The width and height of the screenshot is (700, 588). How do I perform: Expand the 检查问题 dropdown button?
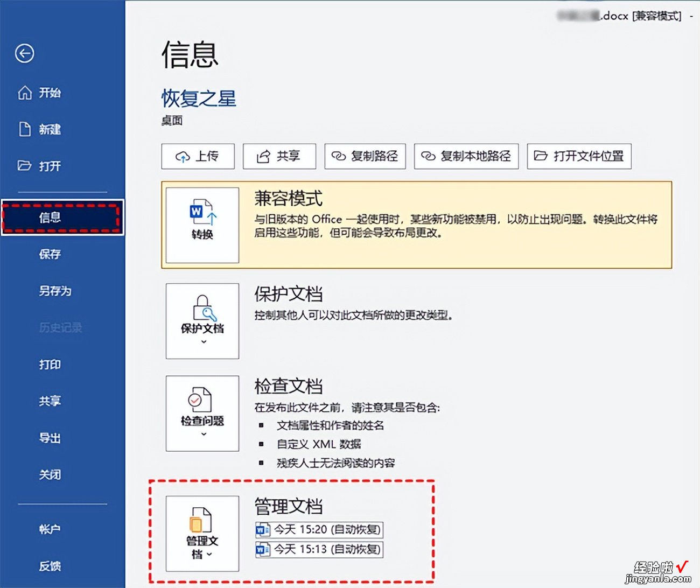(x=202, y=414)
